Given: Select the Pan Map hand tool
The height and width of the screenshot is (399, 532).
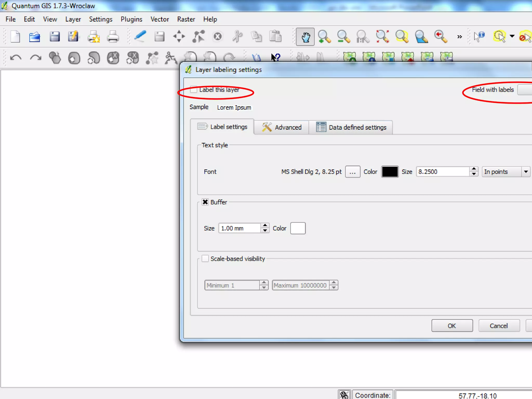Looking at the screenshot, I should coord(305,37).
